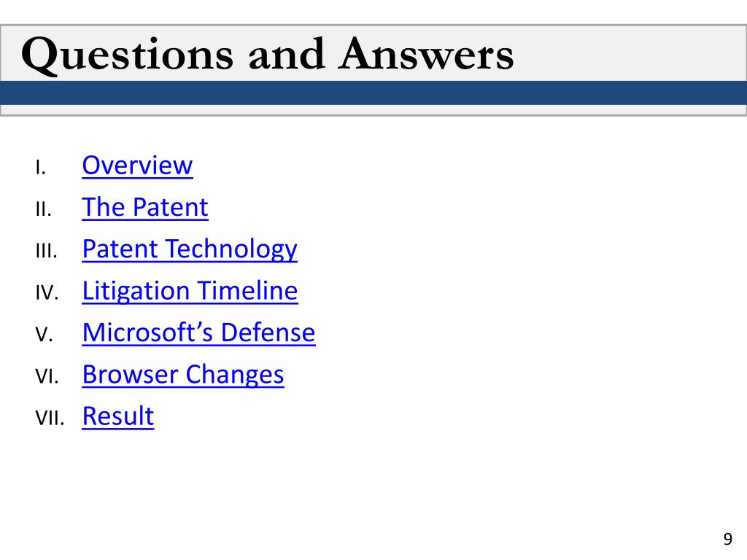Click the VII. list numeral
The width and height of the screenshot is (747, 560).
(x=50, y=419)
